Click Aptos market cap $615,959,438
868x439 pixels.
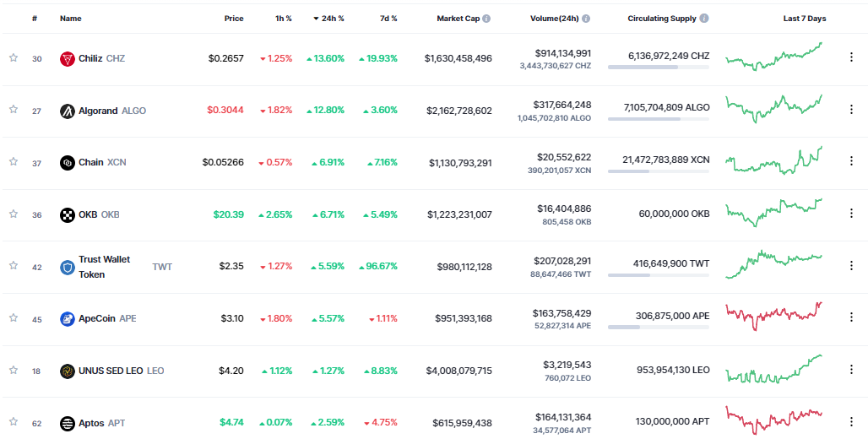point(462,423)
